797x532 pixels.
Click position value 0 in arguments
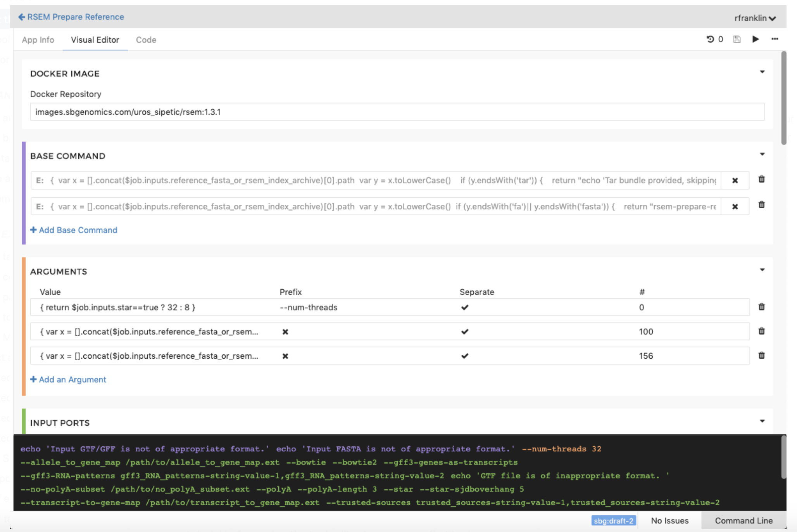point(642,307)
